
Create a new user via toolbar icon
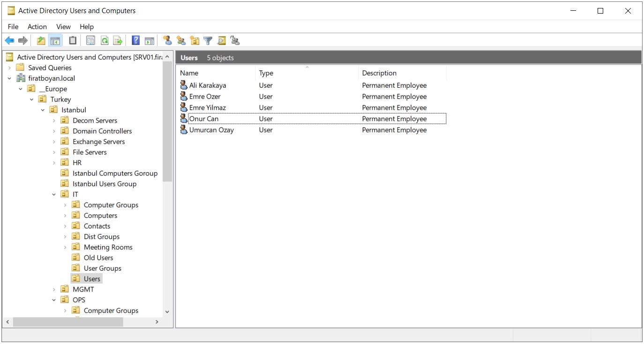coord(167,41)
